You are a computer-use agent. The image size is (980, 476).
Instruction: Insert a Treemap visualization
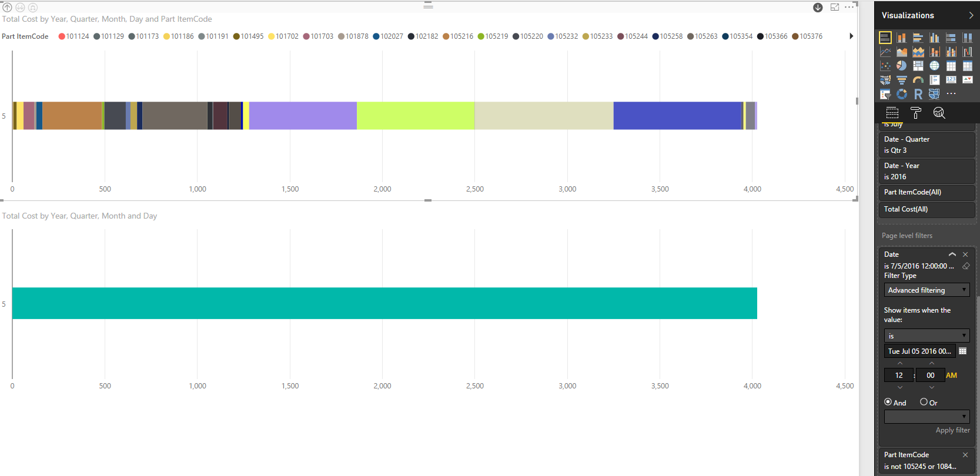tap(918, 66)
